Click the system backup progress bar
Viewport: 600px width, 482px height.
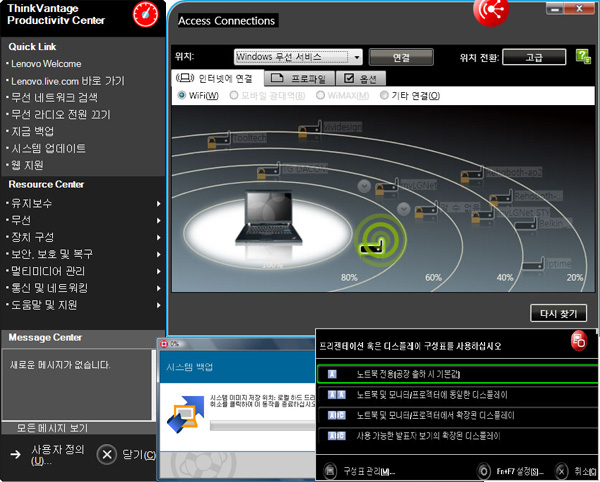pyautogui.click(x=262, y=425)
